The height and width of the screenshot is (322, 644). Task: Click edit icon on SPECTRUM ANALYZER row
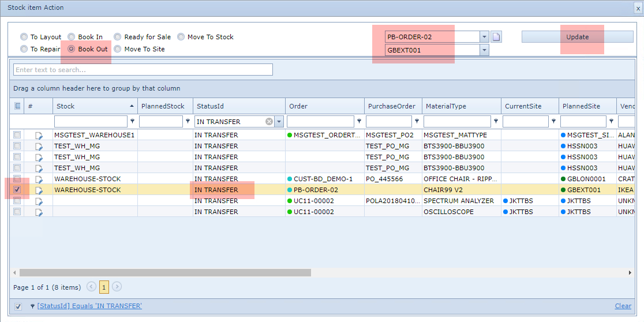click(39, 201)
